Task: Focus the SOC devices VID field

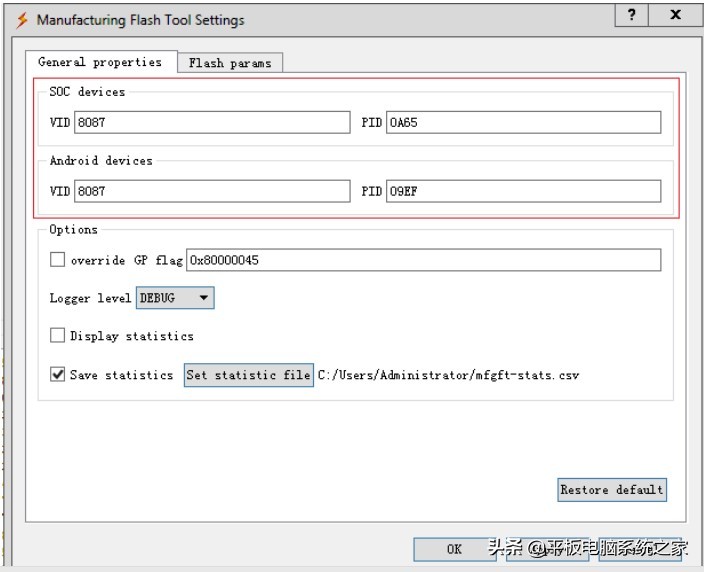Action: [x=212, y=122]
